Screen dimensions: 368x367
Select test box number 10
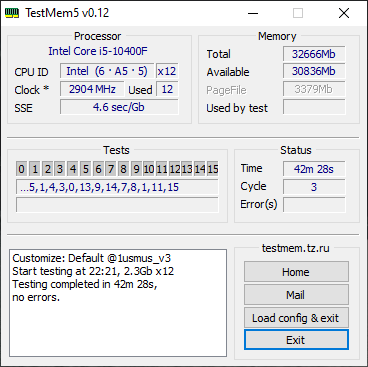click(149, 169)
